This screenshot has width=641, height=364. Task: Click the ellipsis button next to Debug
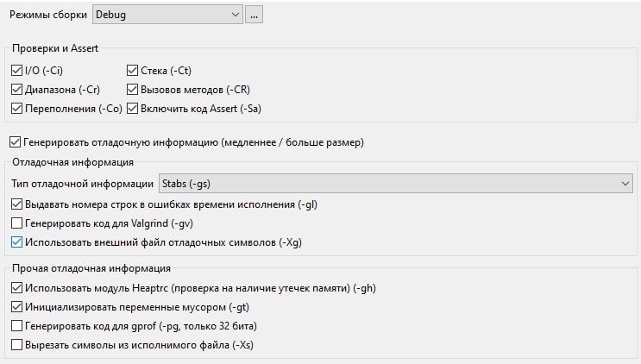[x=254, y=15]
